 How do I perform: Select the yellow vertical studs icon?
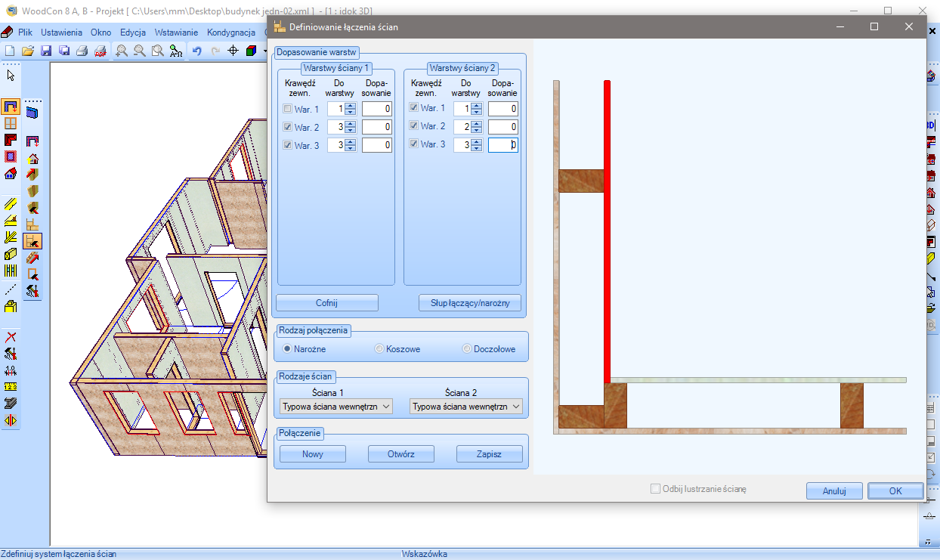tap(11, 270)
